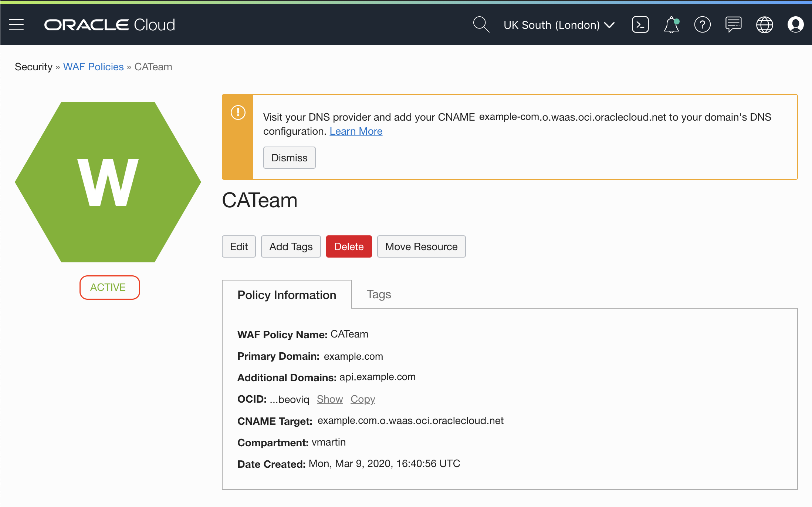Show the full OCID value

coord(330,399)
